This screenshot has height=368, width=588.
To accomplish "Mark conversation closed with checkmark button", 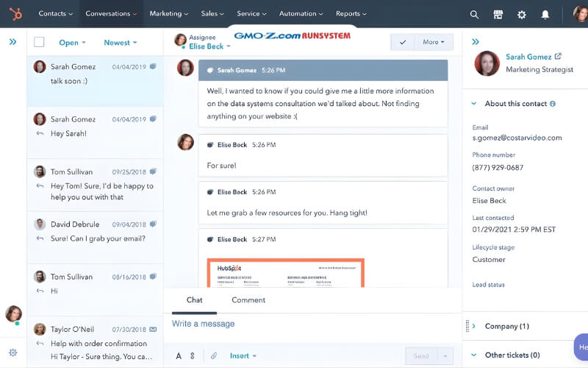I will (x=402, y=42).
